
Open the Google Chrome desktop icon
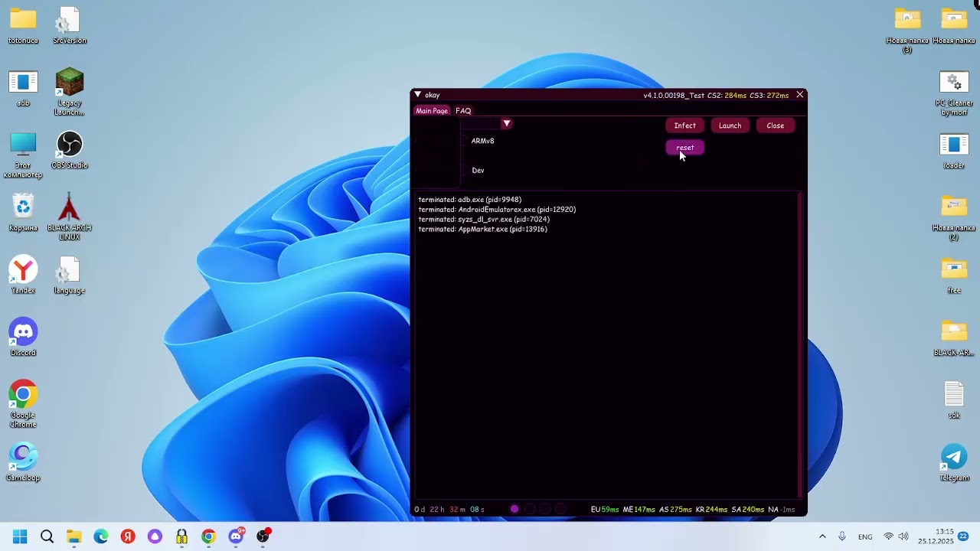point(23,405)
